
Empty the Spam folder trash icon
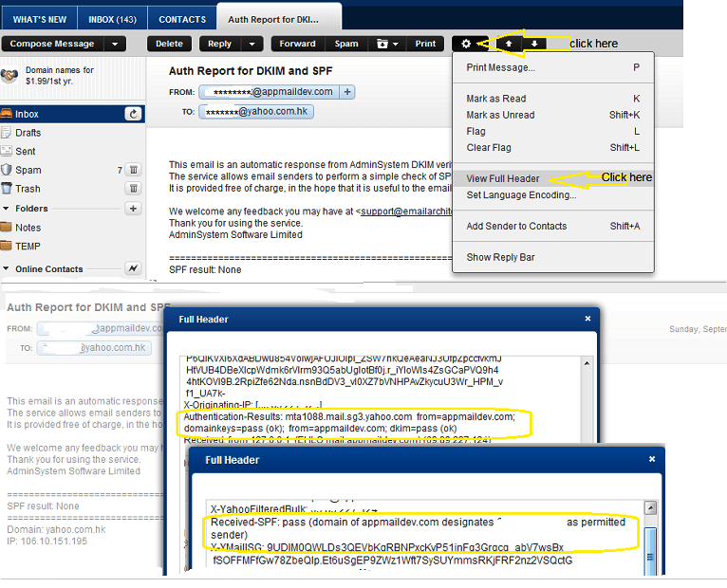pyautogui.click(x=133, y=170)
